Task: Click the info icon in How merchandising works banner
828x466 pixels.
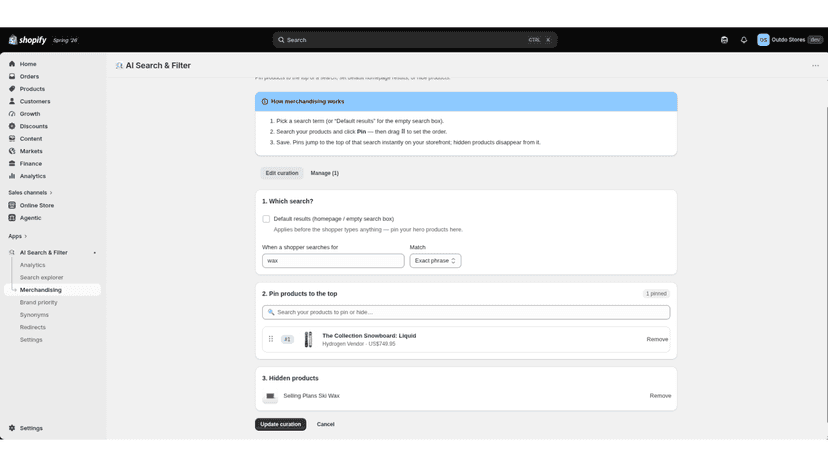Action: coord(265,101)
